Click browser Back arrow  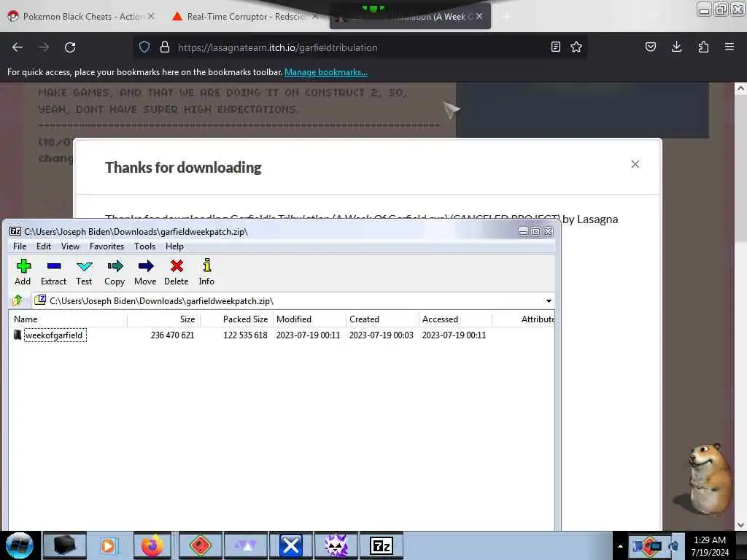18,47
